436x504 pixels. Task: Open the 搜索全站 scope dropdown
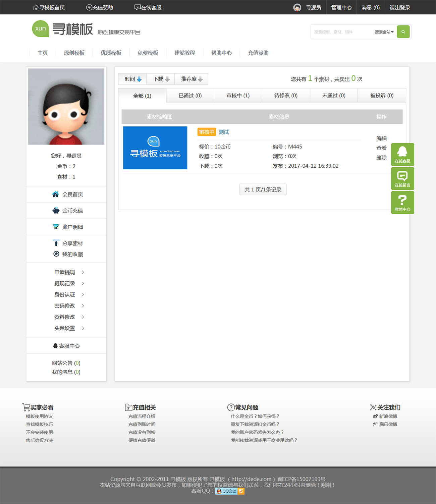[384, 32]
